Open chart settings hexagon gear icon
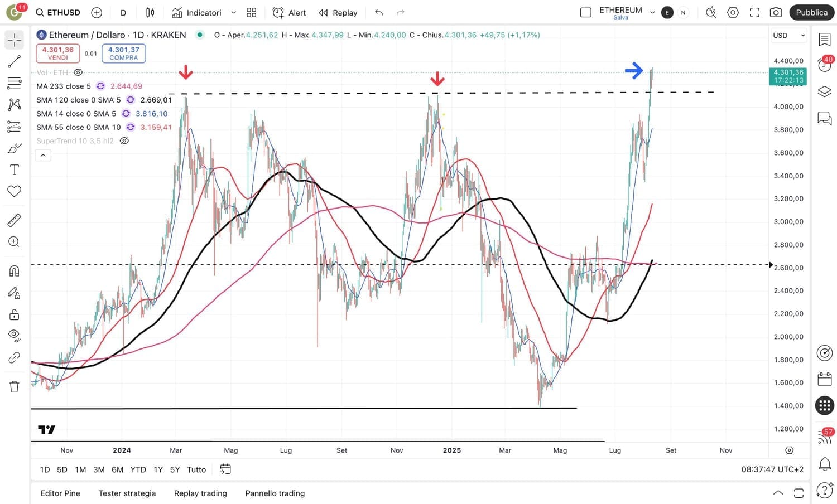837x504 pixels. click(x=733, y=12)
